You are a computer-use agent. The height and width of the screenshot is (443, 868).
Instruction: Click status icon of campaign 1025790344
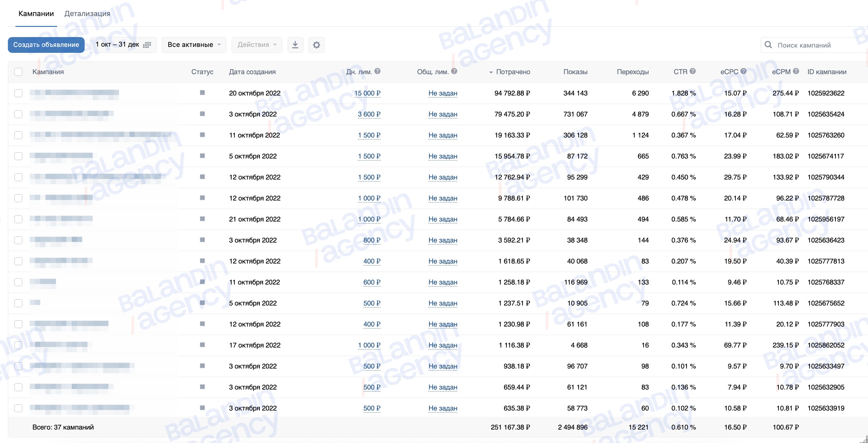tap(202, 177)
